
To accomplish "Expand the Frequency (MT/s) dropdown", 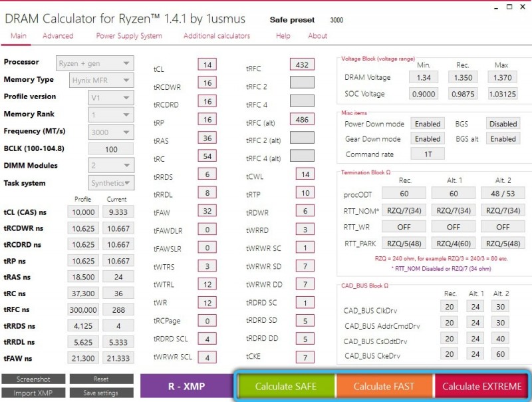I will (x=111, y=132).
